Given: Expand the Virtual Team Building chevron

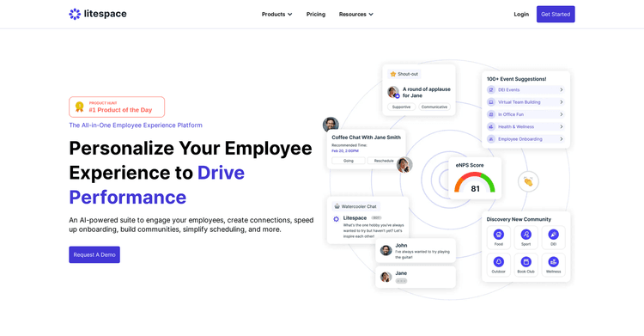Looking at the screenshot, I should [561, 102].
